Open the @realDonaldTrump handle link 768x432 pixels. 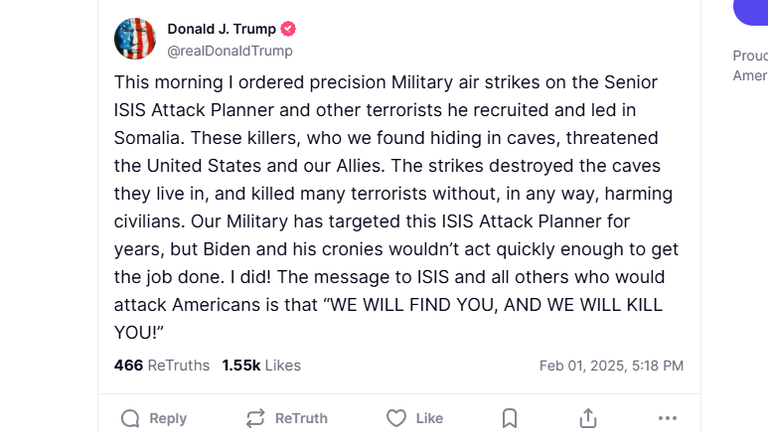pos(230,51)
